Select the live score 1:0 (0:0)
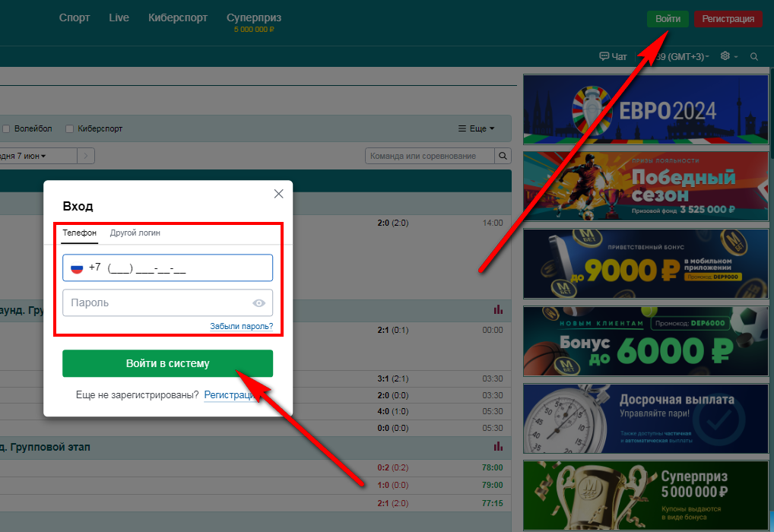The width and height of the screenshot is (774, 532). click(393, 485)
